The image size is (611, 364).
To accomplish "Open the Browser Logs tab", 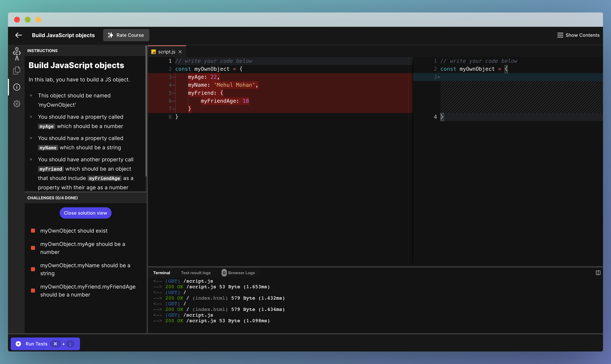I will 242,273.
